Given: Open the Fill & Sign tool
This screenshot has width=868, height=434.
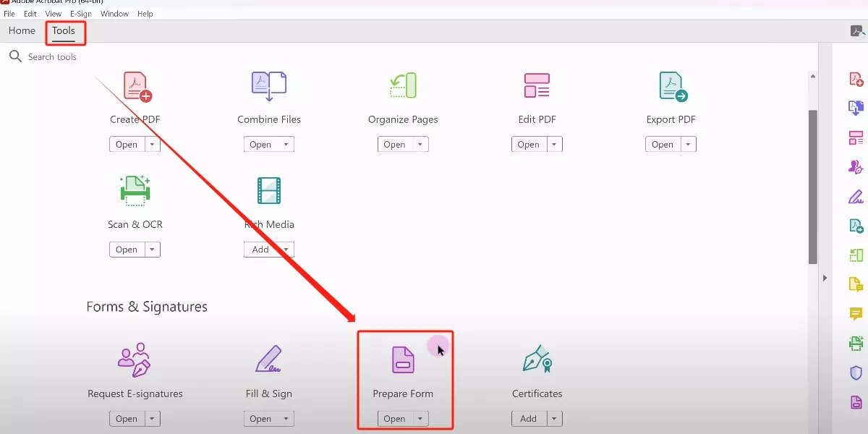Looking at the screenshot, I should click(268, 373).
